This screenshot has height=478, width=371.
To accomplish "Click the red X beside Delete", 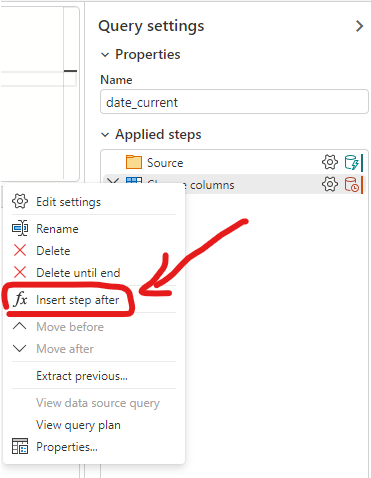I will tap(20, 250).
